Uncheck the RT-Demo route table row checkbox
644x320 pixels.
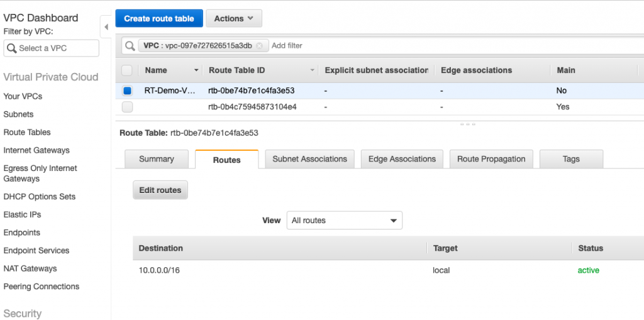[127, 91]
